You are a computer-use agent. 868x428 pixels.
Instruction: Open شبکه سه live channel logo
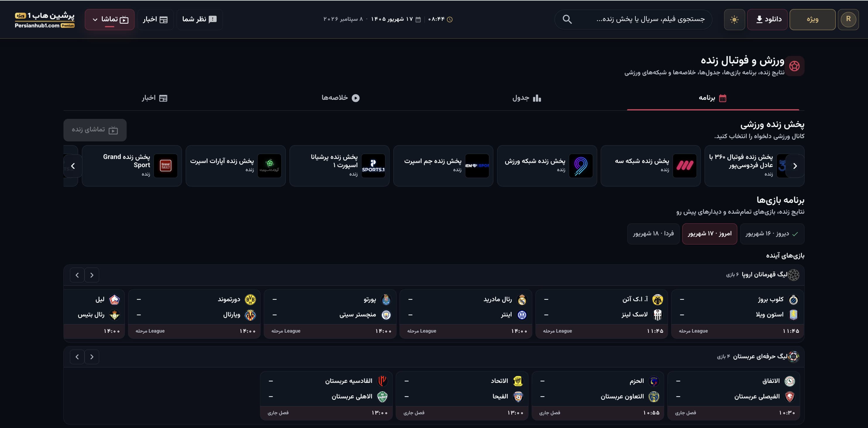pos(685,166)
